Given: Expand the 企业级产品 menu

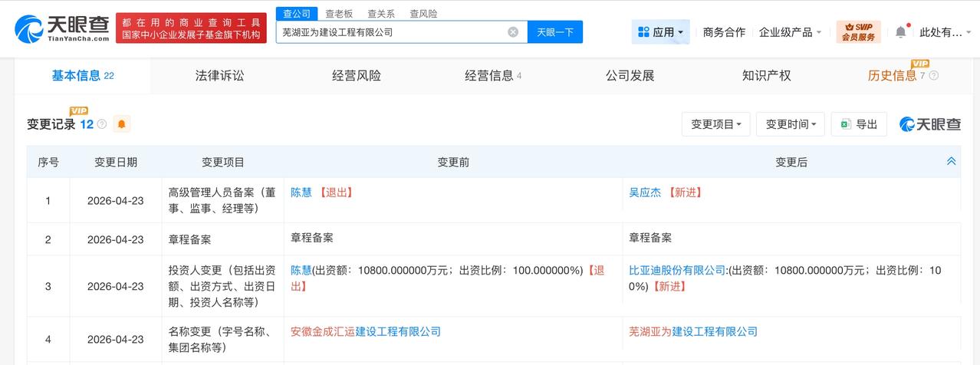Looking at the screenshot, I should (x=790, y=32).
